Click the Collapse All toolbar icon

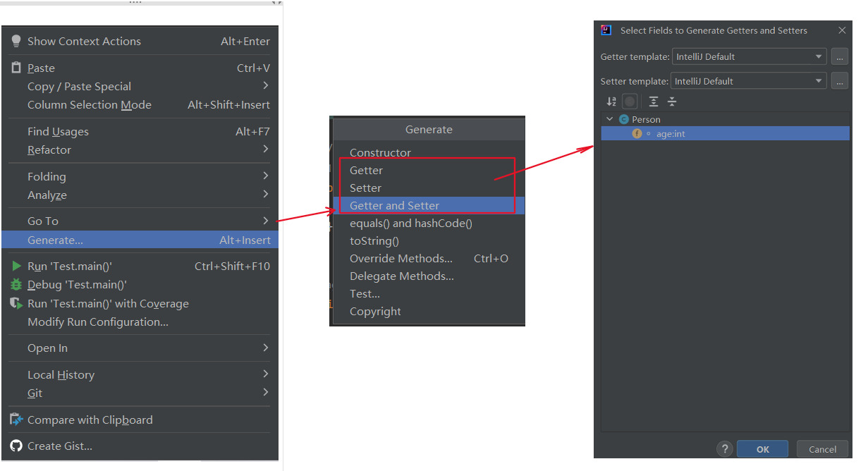(x=672, y=102)
